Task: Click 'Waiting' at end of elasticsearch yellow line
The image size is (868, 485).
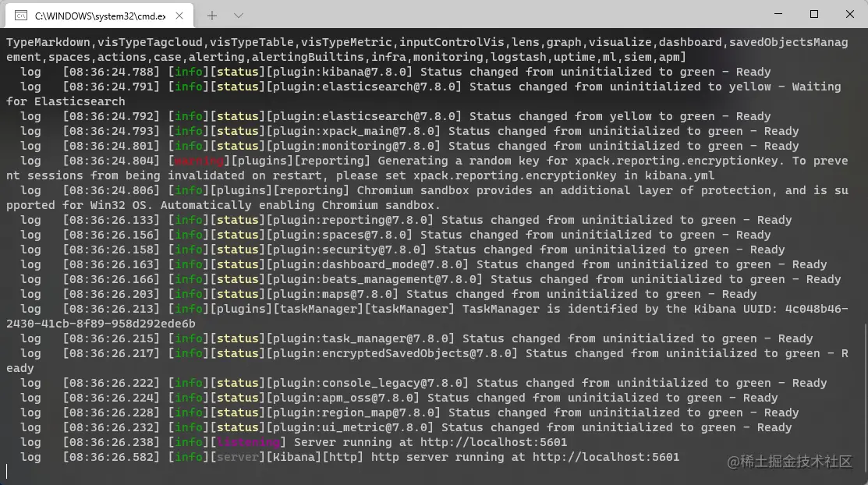Action: [x=817, y=87]
